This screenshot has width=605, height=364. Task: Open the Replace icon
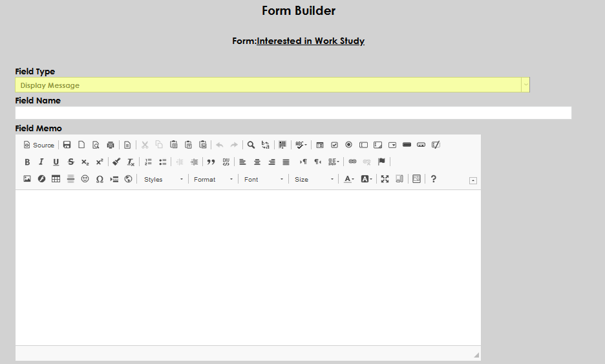click(x=266, y=145)
